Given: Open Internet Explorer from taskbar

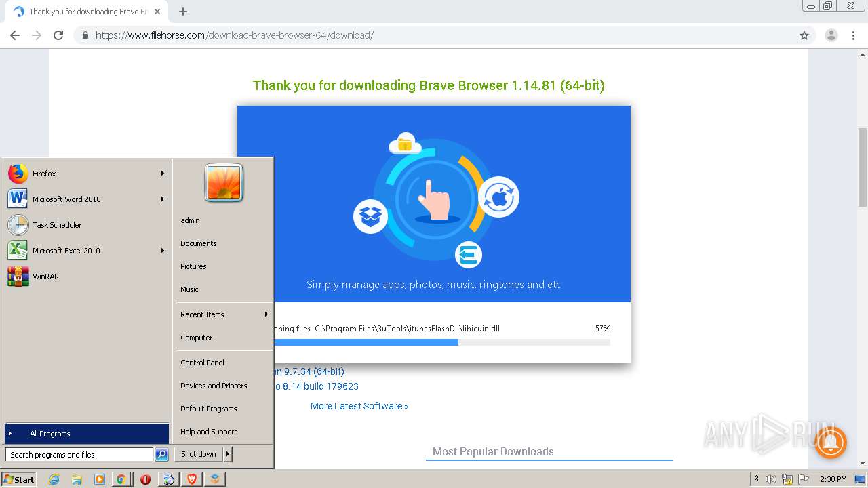Looking at the screenshot, I should click(54, 479).
